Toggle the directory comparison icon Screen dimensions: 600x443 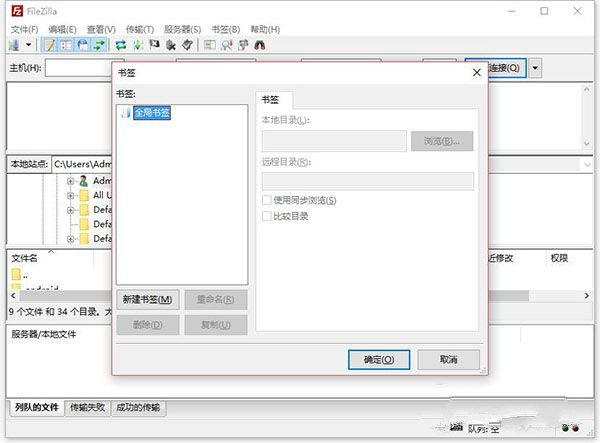point(227,45)
